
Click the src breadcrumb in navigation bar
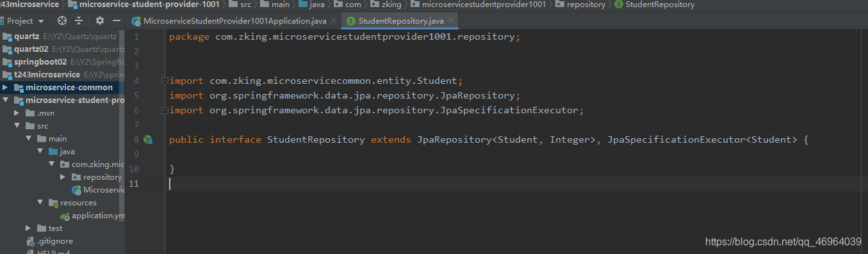(x=240, y=4)
